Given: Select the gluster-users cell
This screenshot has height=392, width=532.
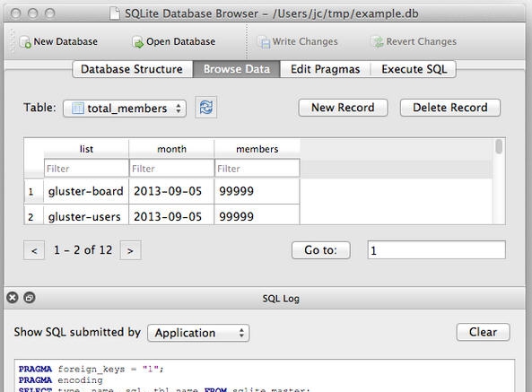Looking at the screenshot, I should click(86, 215).
